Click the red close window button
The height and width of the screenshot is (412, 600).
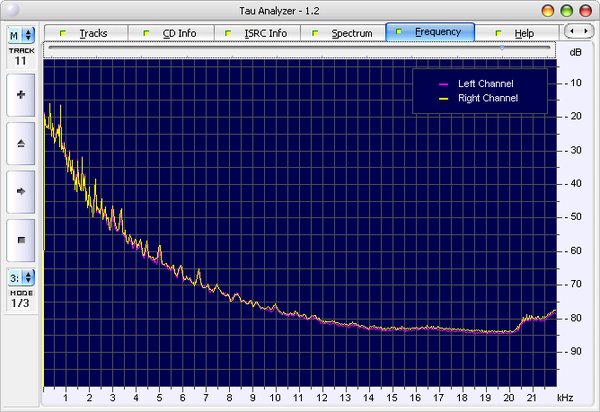click(x=585, y=11)
